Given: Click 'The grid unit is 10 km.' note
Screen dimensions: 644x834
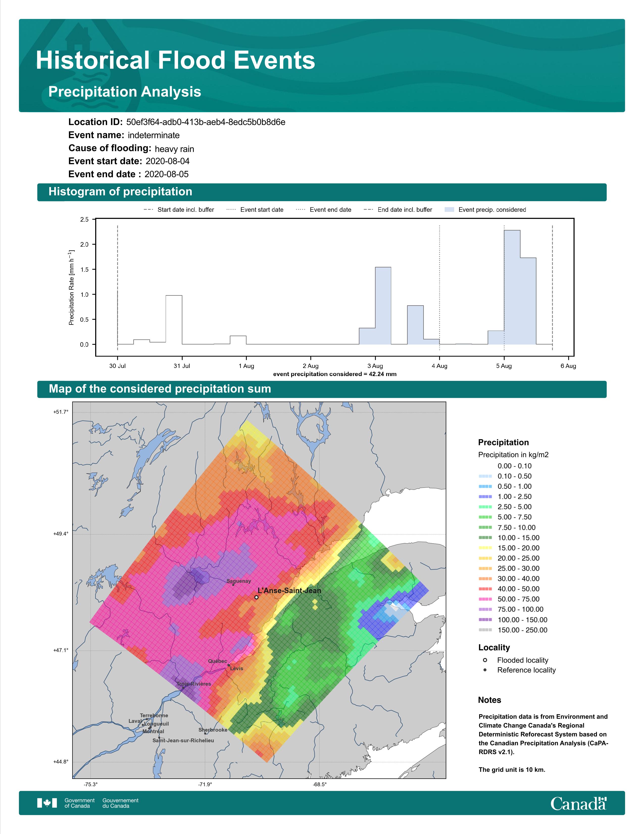Looking at the screenshot, I should (512, 770).
